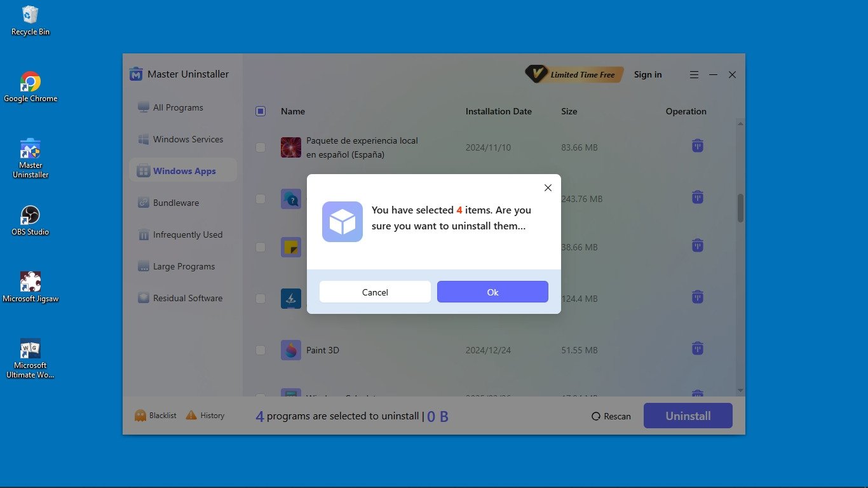Image resolution: width=868 pixels, height=488 pixels.
Task: Open History with the warning icon
Action: pos(191,416)
